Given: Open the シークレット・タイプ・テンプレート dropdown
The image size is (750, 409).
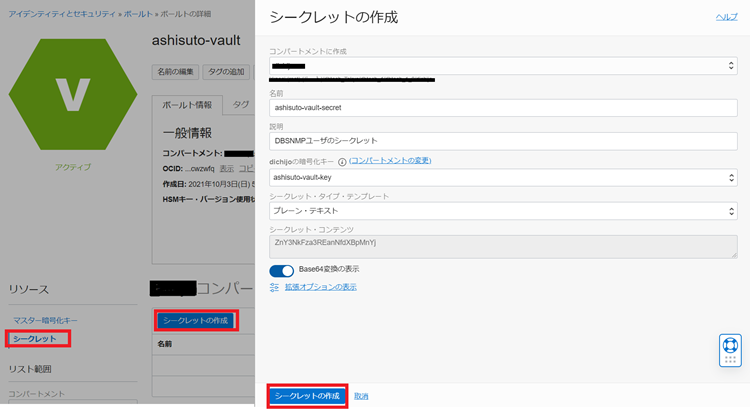Looking at the screenshot, I should pyautogui.click(x=503, y=211).
